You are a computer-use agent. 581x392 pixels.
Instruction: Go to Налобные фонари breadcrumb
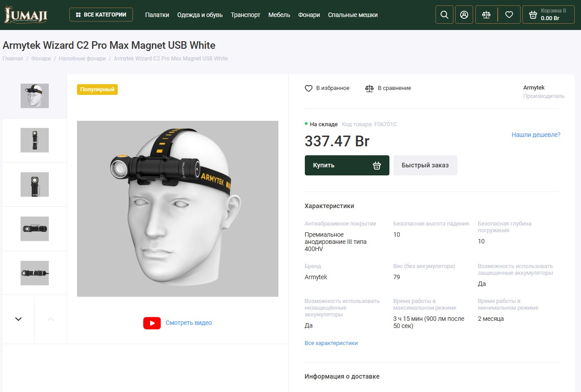tap(82, 59)
